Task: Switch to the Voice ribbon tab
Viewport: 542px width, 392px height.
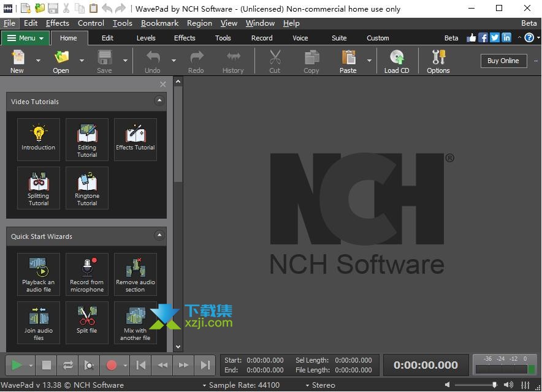Action: tap(300, 38)
